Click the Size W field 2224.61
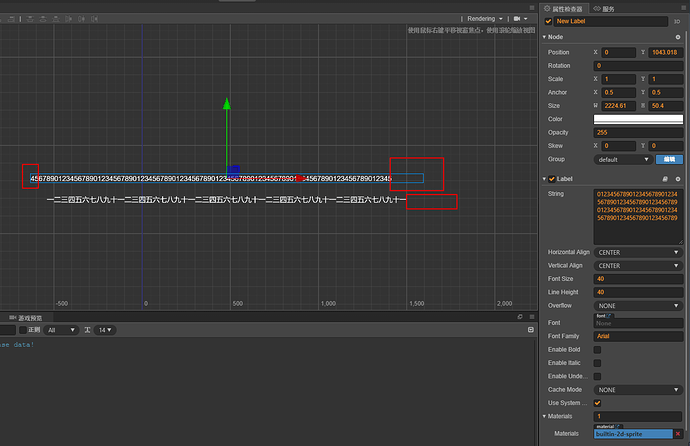 (619, 106)
